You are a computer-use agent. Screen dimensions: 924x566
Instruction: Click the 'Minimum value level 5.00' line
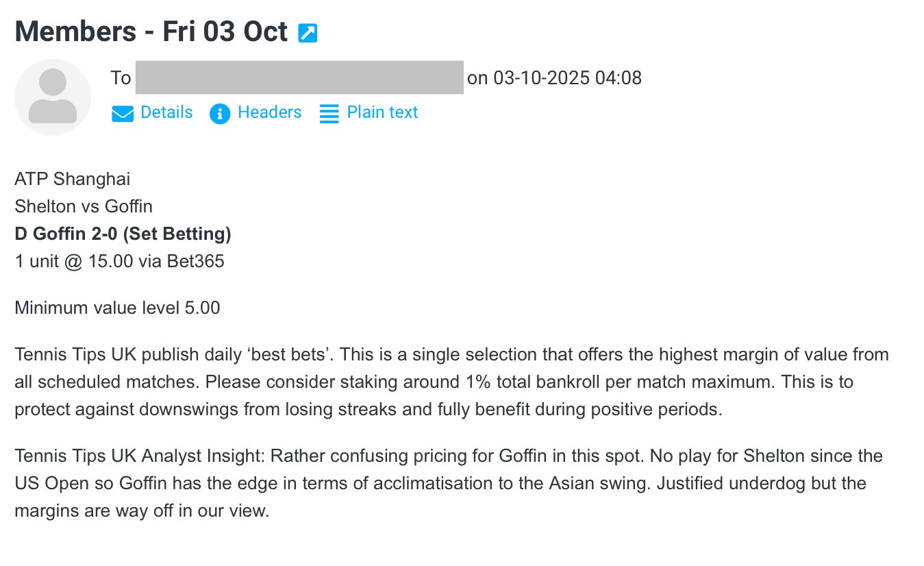pyautogui.click(x=118, y=308)
